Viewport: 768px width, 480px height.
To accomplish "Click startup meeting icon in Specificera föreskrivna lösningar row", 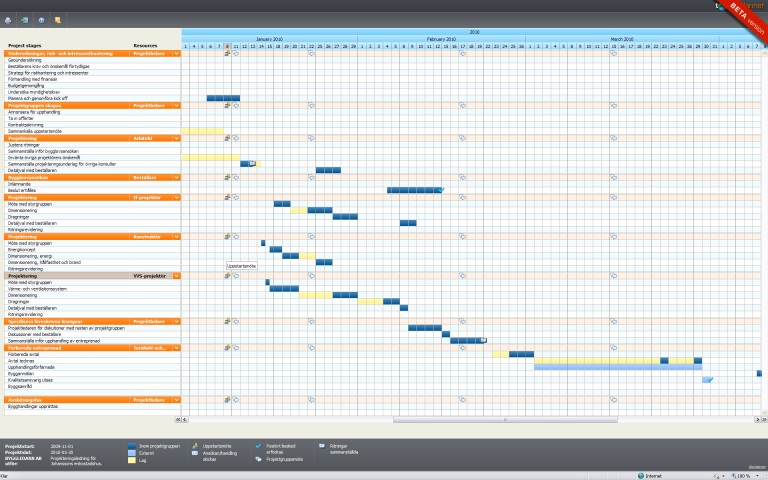I will [x=227, y=321].
